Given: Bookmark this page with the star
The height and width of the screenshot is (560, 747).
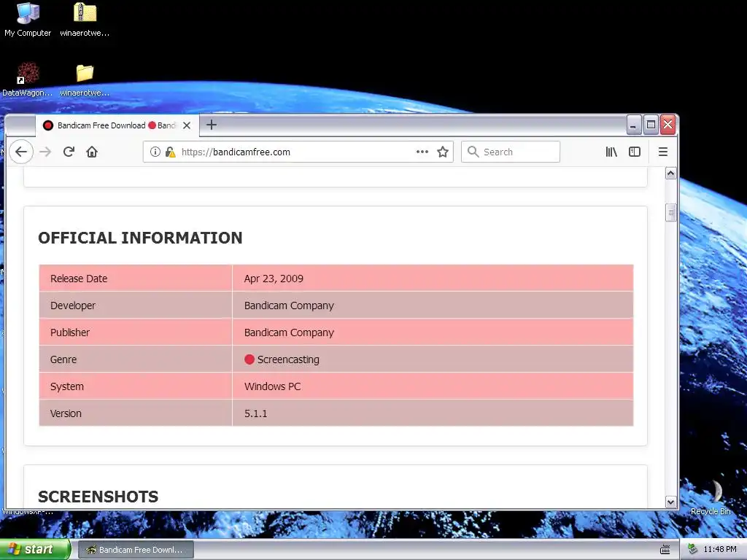Looking at the screenshot, I should tap(443, 152).
